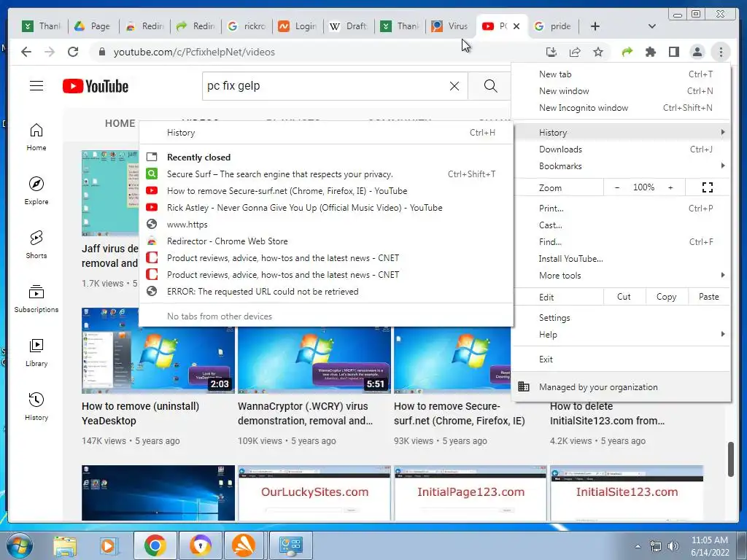
Task: Choose Exit from Chrome menu
Action: click(622, 359)
